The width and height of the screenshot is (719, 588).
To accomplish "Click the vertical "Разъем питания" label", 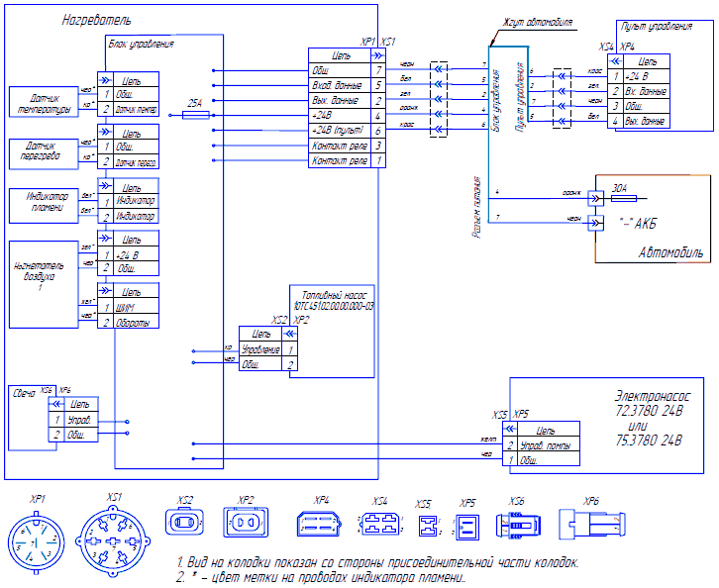I will 477,207.
